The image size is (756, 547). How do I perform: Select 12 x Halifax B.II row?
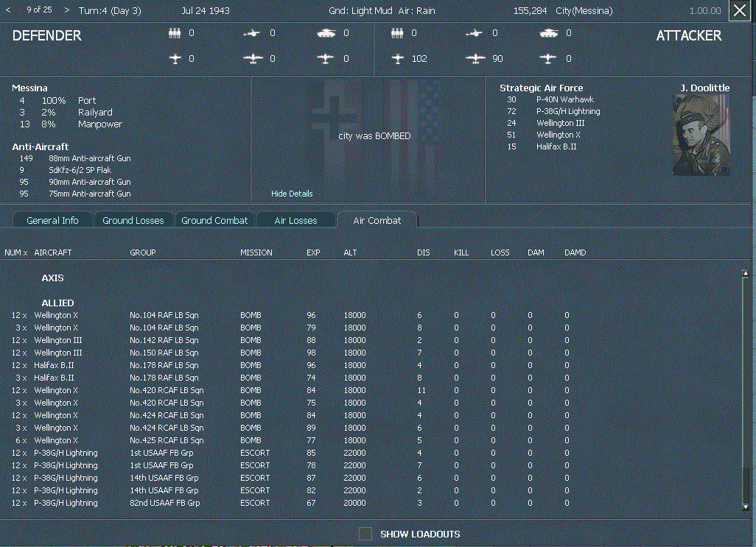pos(290,365)
